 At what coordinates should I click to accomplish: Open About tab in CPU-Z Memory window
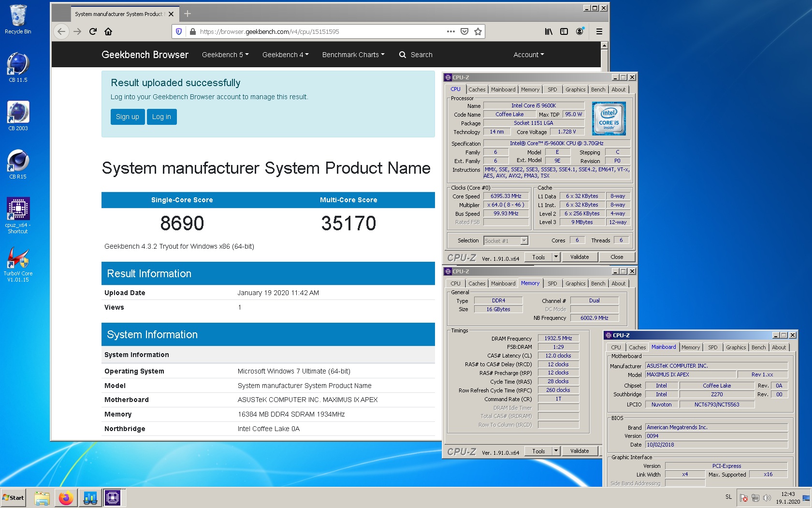pyautogui.click(x=618, y=284)
